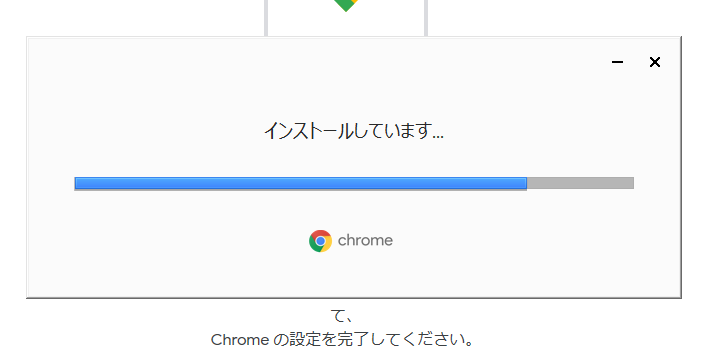
Task: Click the gray "chrome" wordmark beside the logo
Action: click(x=365, y=241)
